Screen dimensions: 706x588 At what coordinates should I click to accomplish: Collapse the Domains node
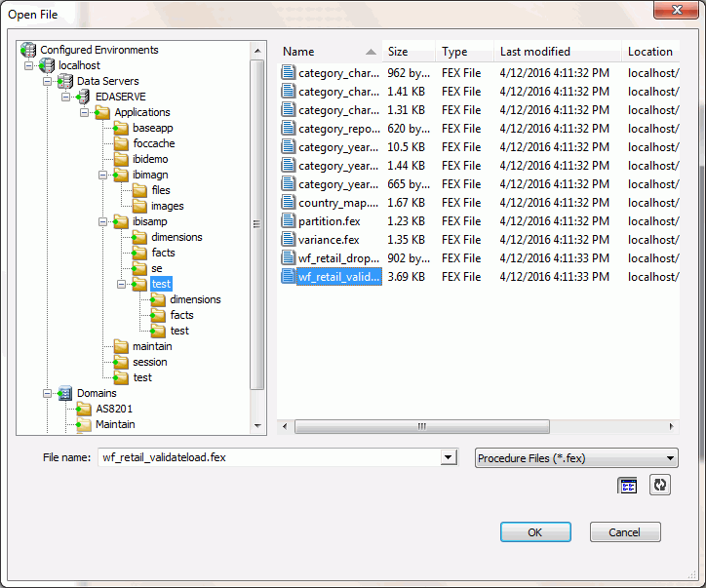point(47,394)
